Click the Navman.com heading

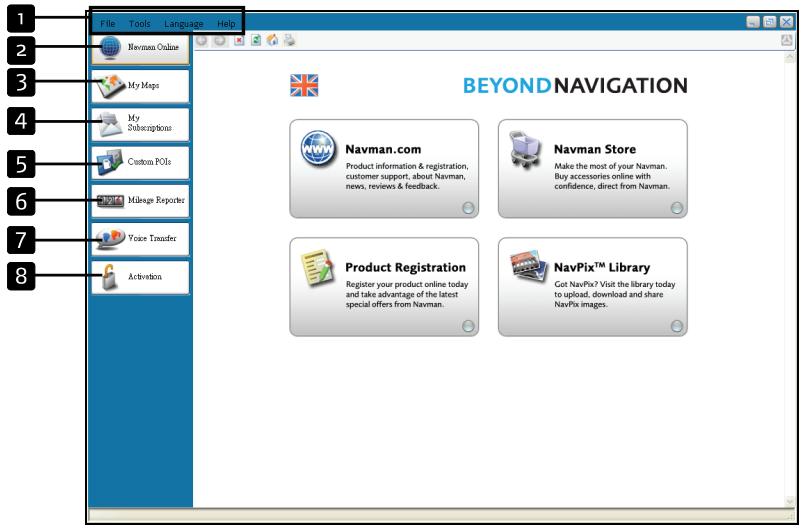point(383,150)
